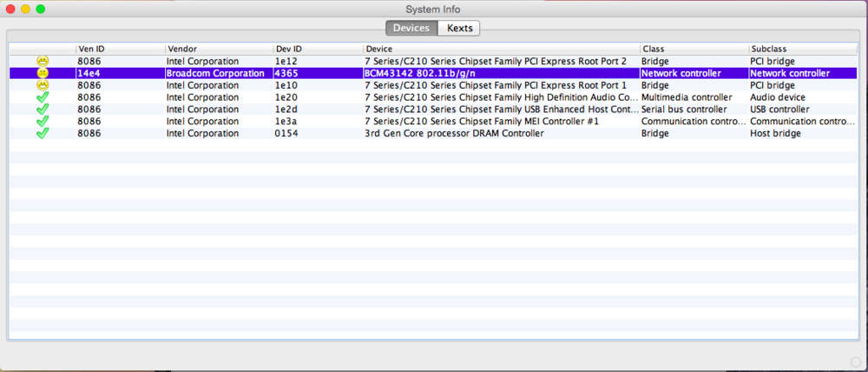Switch to the Kexts tab
This screenshot has width=868, height=372.
click(459, 28)
